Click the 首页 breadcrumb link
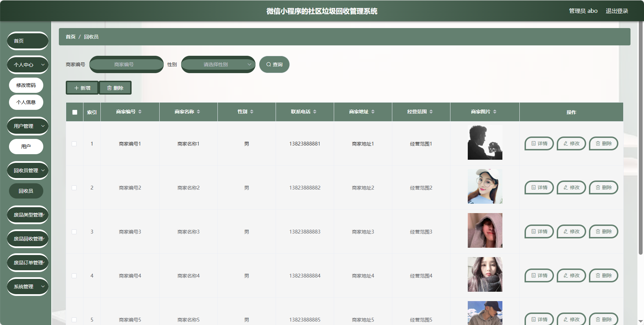This screenshot has width=644, height=325. click(71, 37)
